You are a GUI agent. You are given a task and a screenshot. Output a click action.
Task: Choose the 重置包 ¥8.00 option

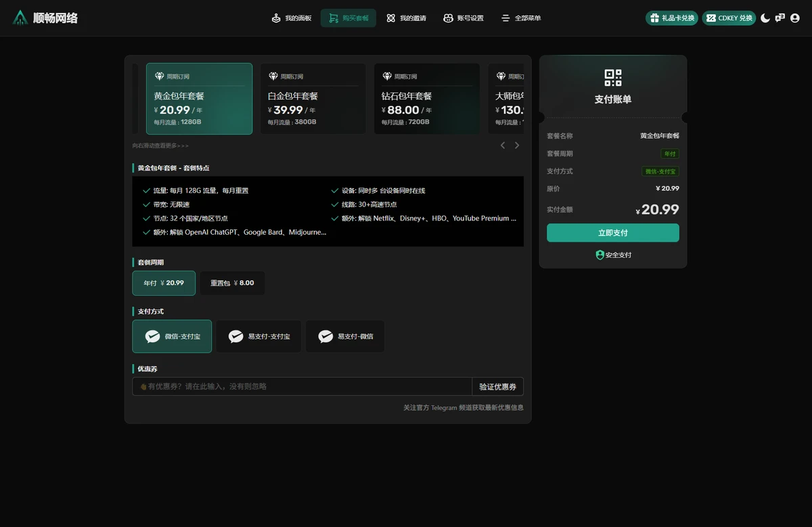(232, 283)
